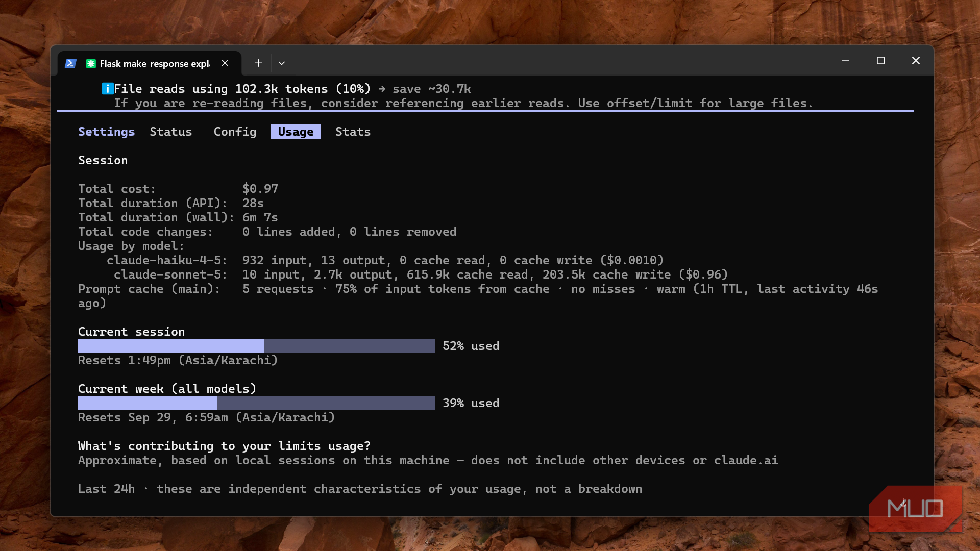This screenshot has height=551, width=980.
Task: Close the terminal window
Action: click(916, 61)
